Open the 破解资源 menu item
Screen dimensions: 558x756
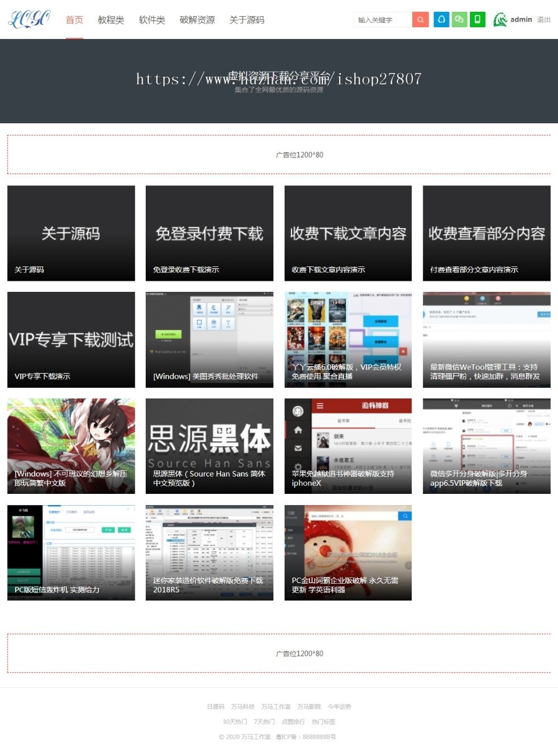pos(197,20)
